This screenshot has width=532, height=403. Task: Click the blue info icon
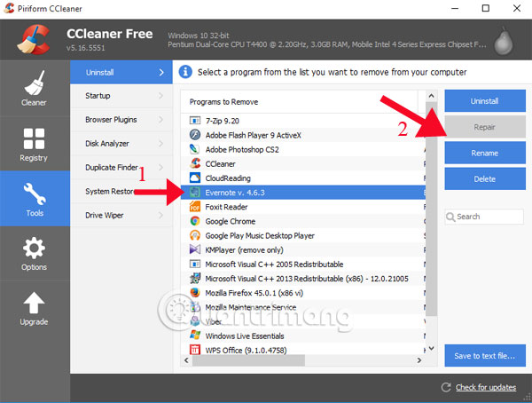(x=185, y=72)
